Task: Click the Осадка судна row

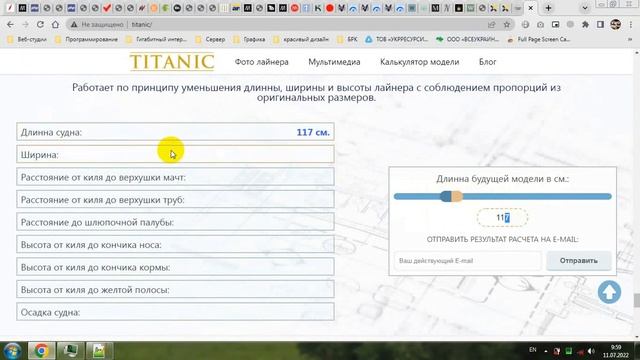Action: pyautogui.click(x=176, y=311)
